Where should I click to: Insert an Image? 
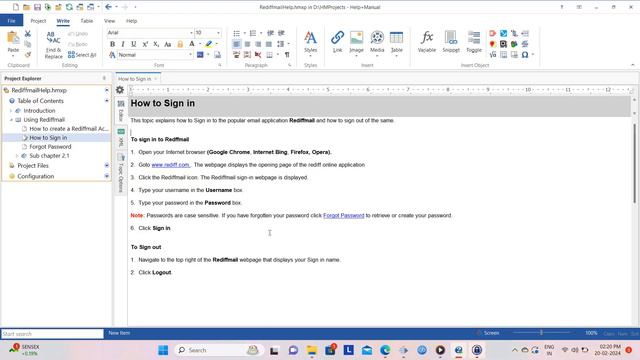click(x=356, y=42)
